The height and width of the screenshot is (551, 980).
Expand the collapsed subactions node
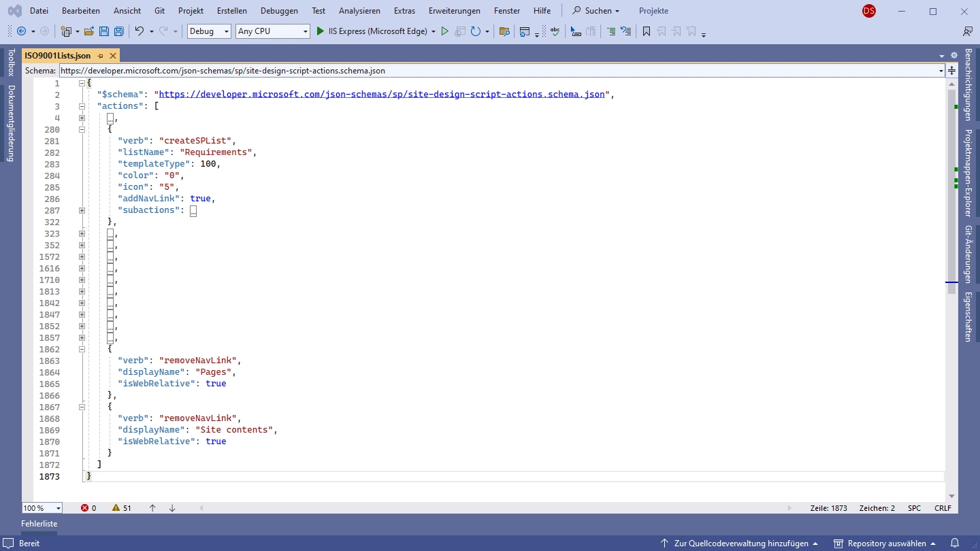pyautogui.click(x=82, y=210)
